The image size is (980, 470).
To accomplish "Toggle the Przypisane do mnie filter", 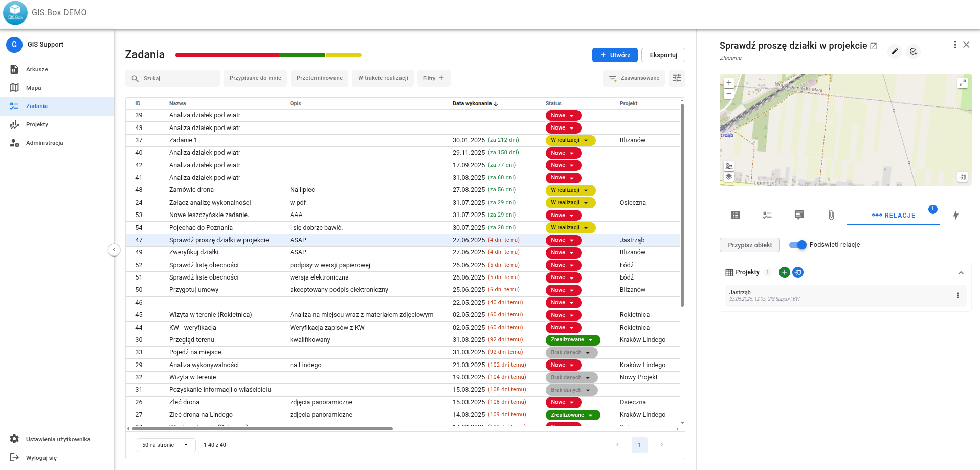I will (x=255, y=78).
